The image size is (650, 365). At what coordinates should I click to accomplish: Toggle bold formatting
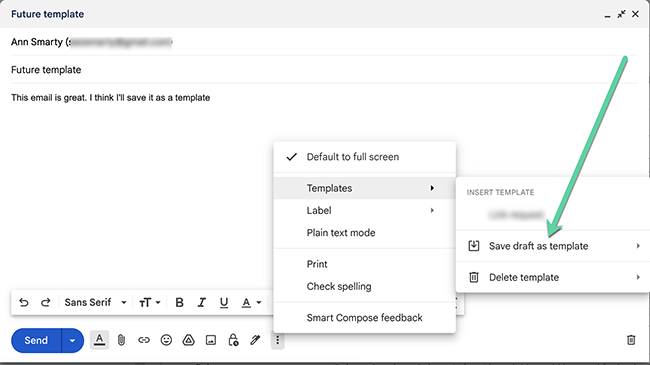click(179, 303)
